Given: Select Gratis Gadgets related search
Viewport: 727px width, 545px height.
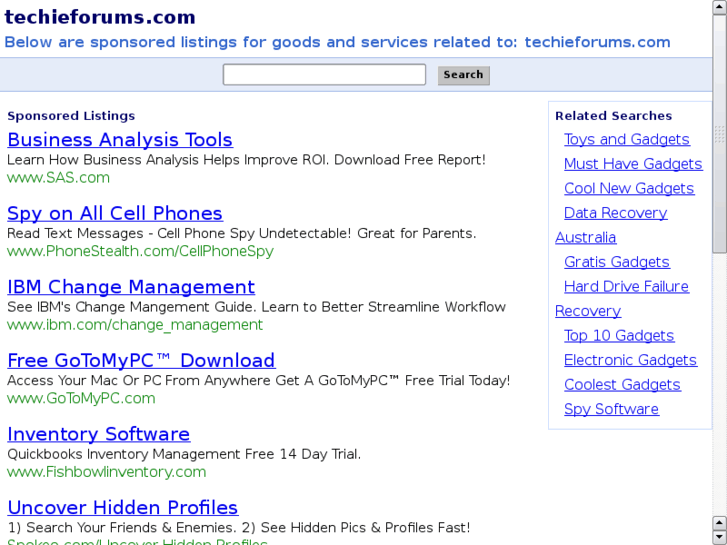Looking at the screenshot, I should coord(617,262).
